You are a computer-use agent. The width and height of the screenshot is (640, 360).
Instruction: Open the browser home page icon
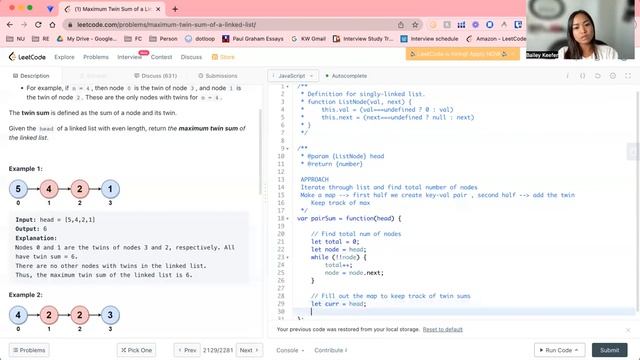click(52, 24)
